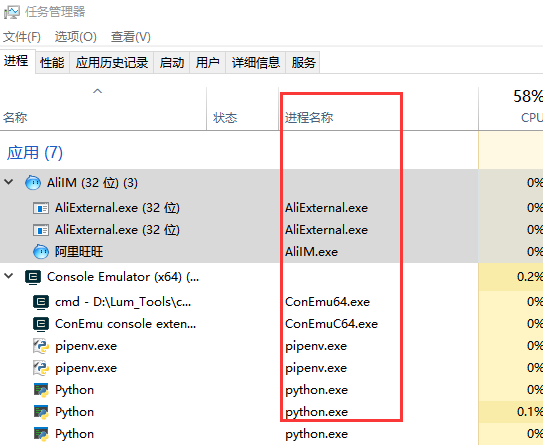Click the second Python process icon
Screen dimensions: 543x445
pos(41,412)
